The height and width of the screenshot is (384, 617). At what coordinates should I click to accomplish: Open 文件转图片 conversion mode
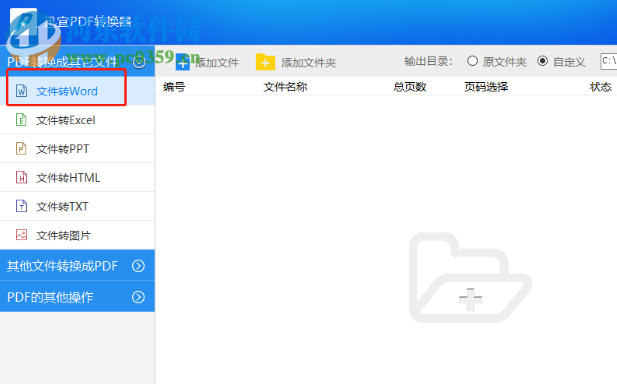click(x=77, y=235)
